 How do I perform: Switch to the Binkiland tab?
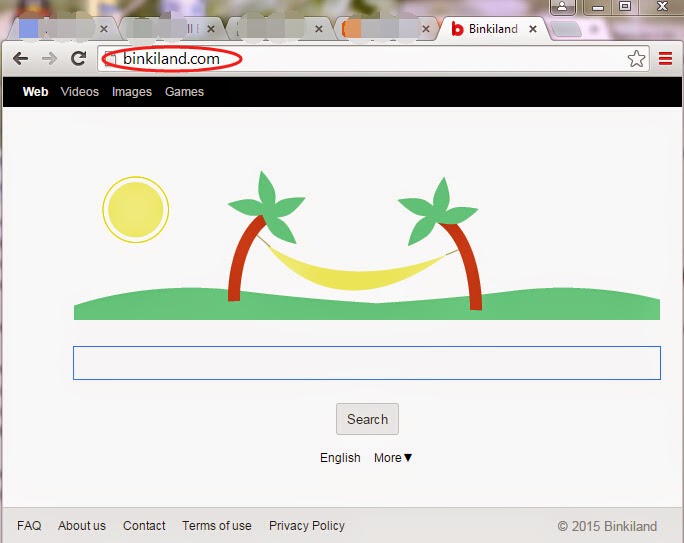493,29
